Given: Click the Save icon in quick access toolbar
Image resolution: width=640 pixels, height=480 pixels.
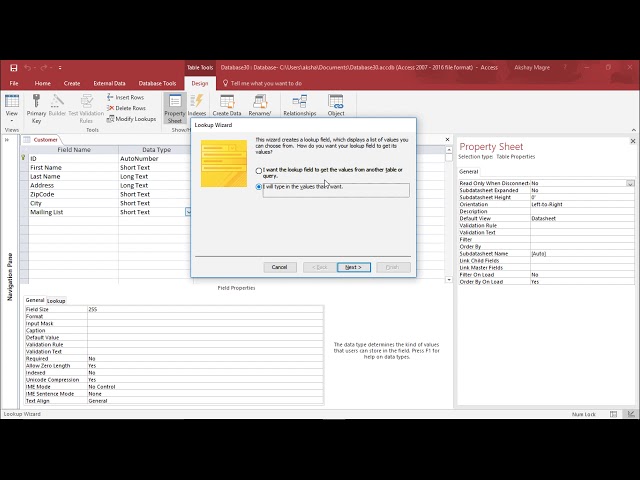Looking at the screenshot, I should point(13,67).
